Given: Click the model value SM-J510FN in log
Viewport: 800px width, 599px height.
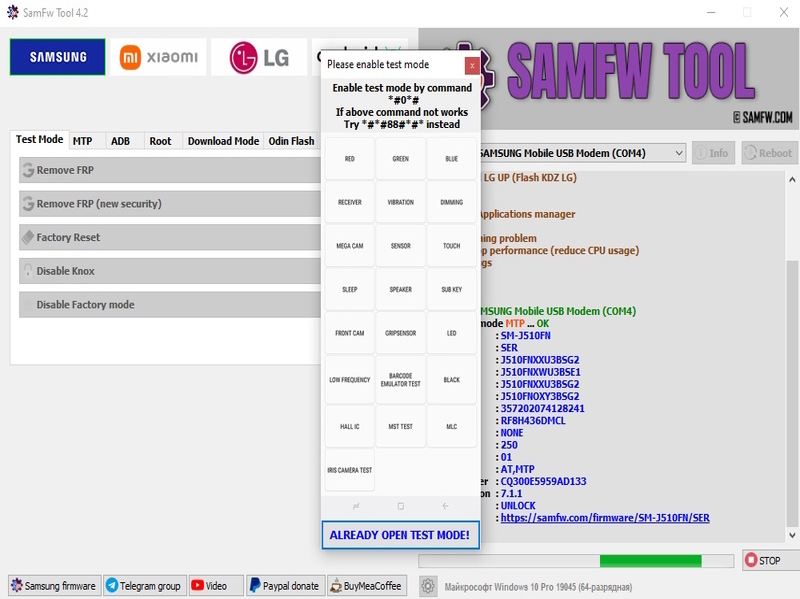Looking at the screenshot, I should coord(526,336).
